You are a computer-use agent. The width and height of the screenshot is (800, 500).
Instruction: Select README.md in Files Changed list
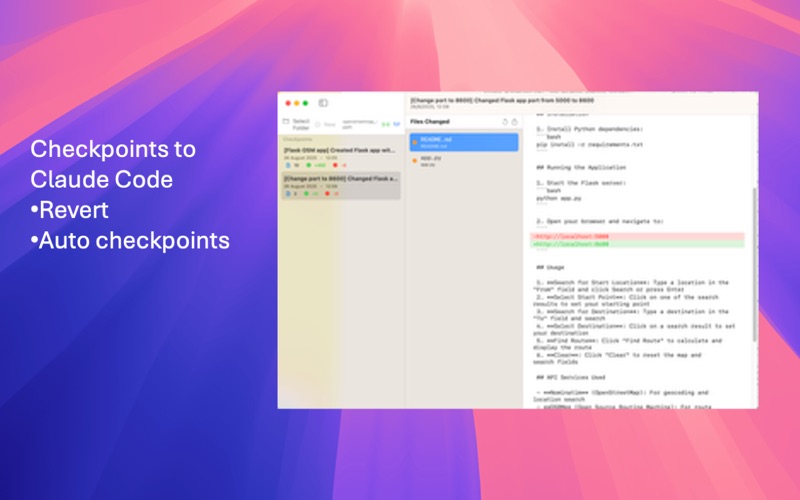point(464,142)
